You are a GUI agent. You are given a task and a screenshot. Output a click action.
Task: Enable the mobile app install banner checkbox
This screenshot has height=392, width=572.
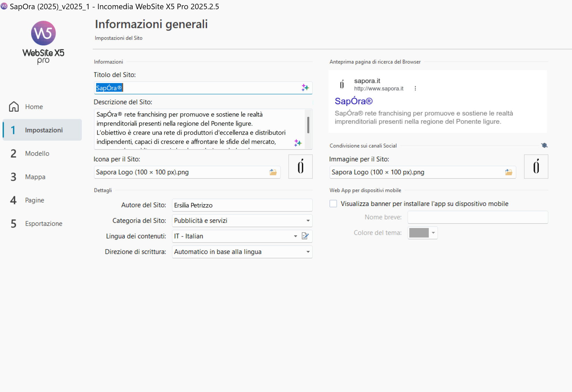(333, 204)
